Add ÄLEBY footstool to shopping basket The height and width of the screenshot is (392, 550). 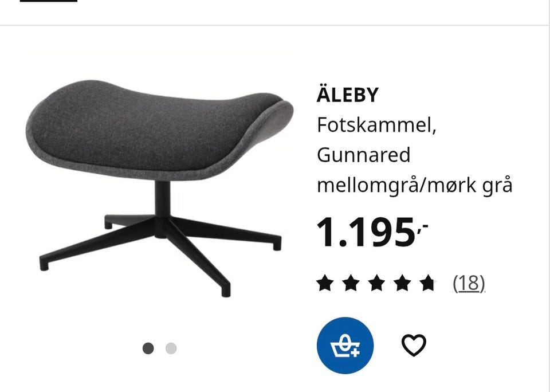pyautogui.click(x=345, y=346)
